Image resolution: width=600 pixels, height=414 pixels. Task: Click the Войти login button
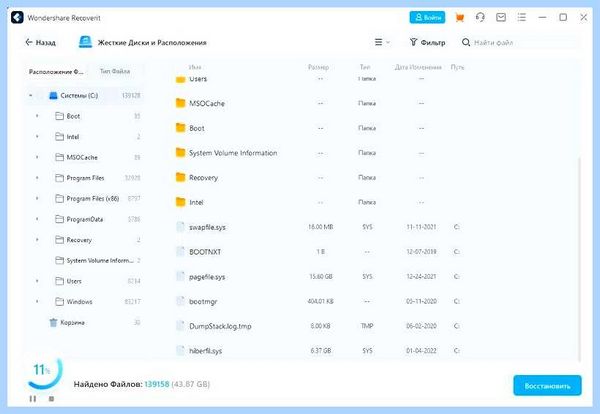[x=427, y=17]
